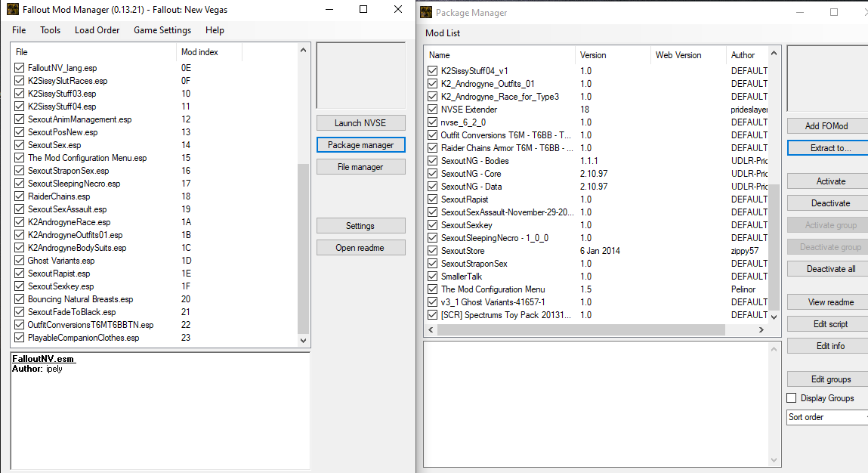The height and width of the screenshot is (473, 868).
Task: Open the File manager
Action: coord(360,167)
